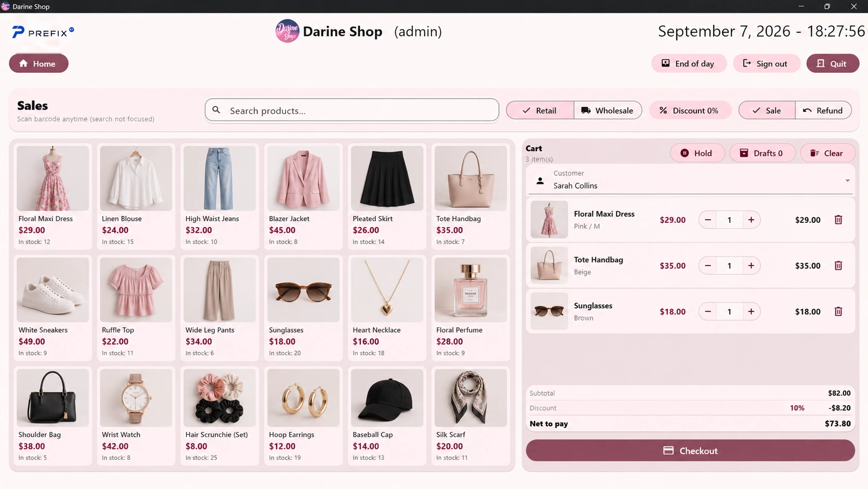This screenshot has width=868, height=489.
Task: Reduce Sunglasses quantity in cart
Action: click(x=708, y=311)
